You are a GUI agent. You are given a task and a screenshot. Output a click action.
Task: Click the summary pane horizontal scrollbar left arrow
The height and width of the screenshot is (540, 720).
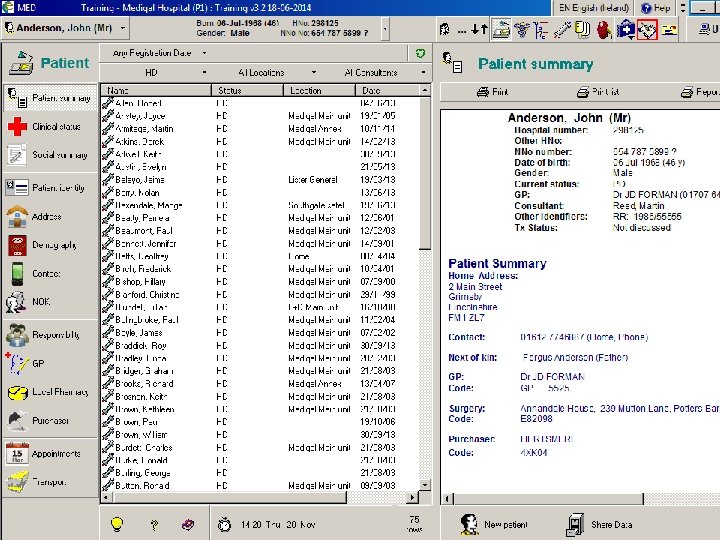click(x=448, y=499)
